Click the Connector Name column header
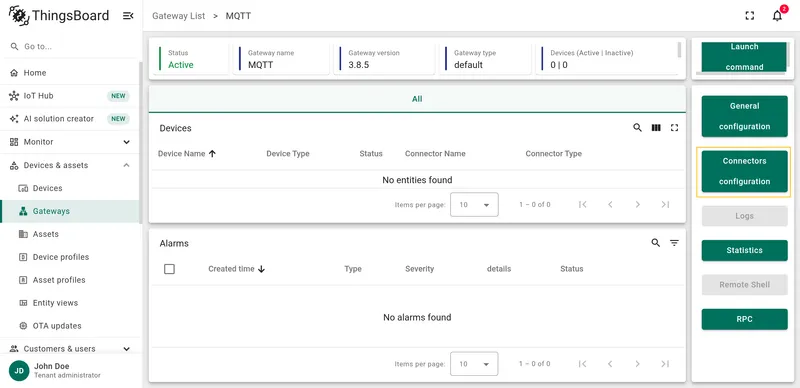The image size is (800, 388). [x=435, y=154]
